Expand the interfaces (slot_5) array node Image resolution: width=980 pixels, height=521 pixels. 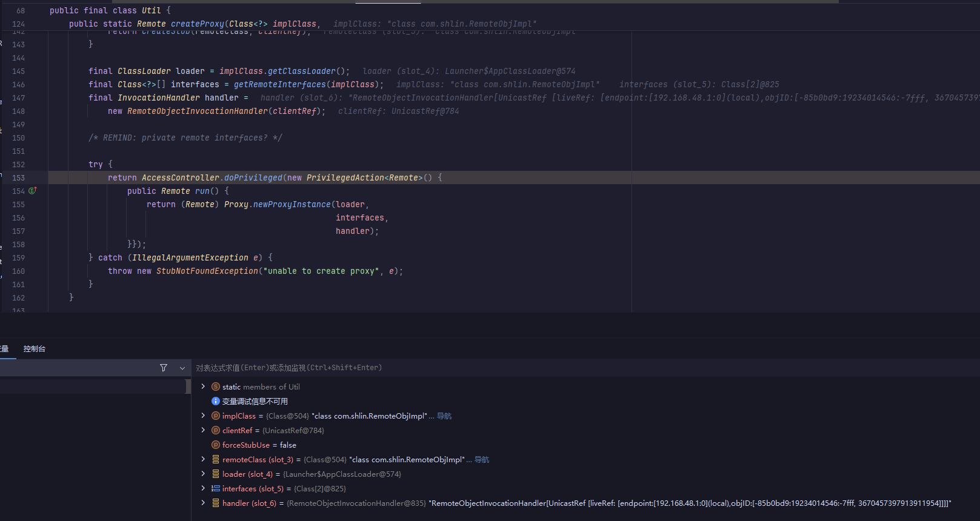pyautogui.click(x=203, y=488)
